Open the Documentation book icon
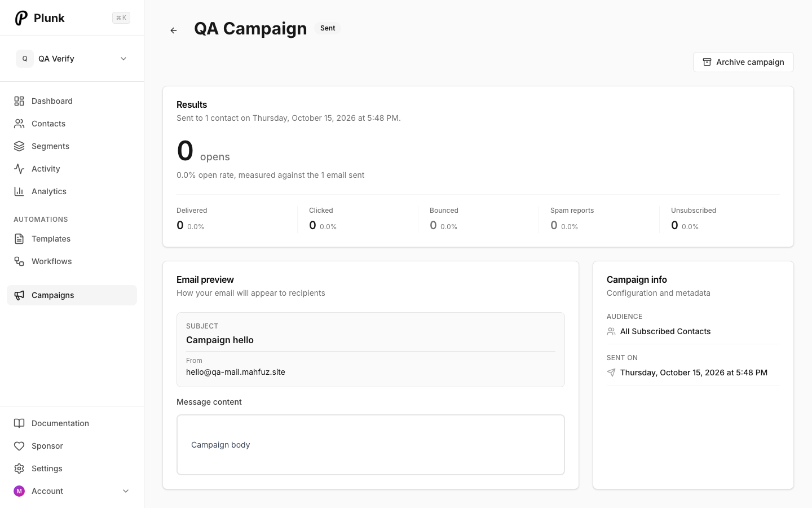The width and height of the screenshot is (812, 508). (19, 423)
